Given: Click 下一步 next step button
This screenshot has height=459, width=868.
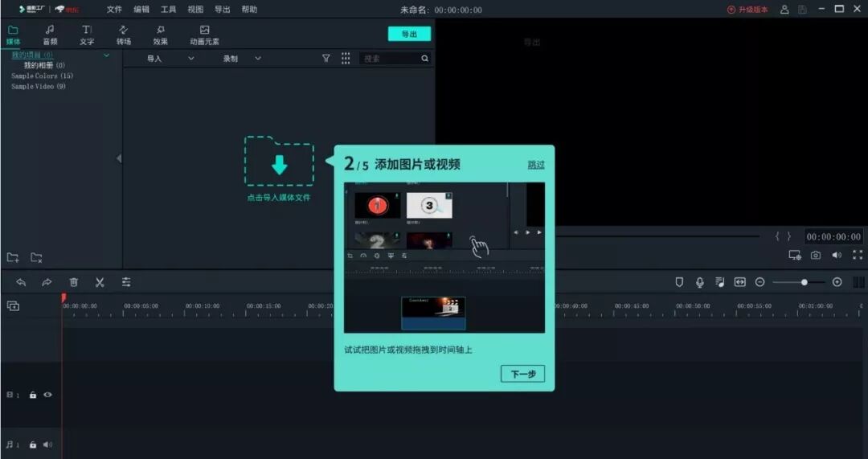Looking at the screenshot, I should tap(522, 374).
